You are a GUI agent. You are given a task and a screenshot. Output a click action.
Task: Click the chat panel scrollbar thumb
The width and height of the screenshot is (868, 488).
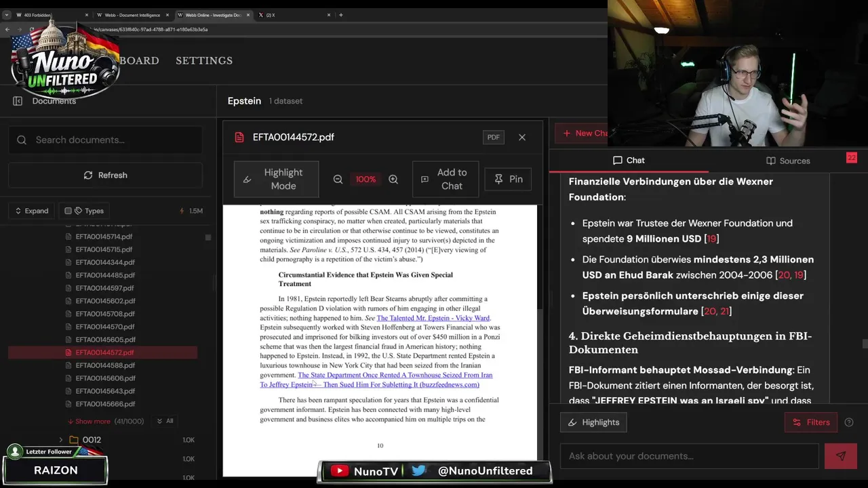click(865, 344)
